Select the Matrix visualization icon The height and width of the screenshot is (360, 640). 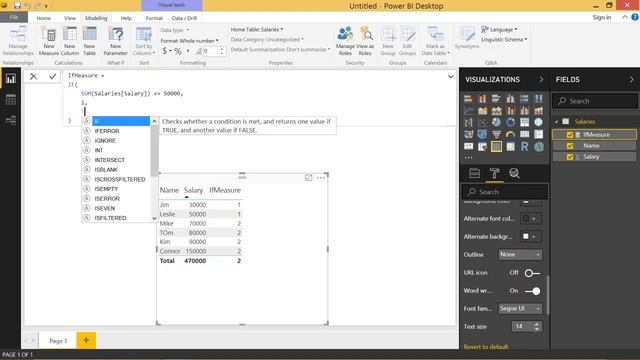pos(510,147)
